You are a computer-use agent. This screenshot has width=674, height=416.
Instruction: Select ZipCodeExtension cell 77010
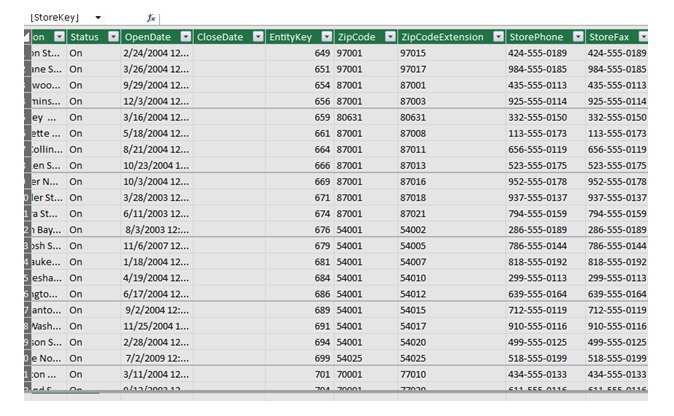[x=452, y=375]
